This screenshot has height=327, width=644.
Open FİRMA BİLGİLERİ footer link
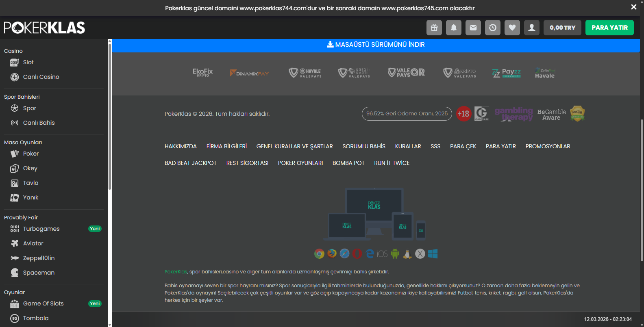(x=226, y=146)
